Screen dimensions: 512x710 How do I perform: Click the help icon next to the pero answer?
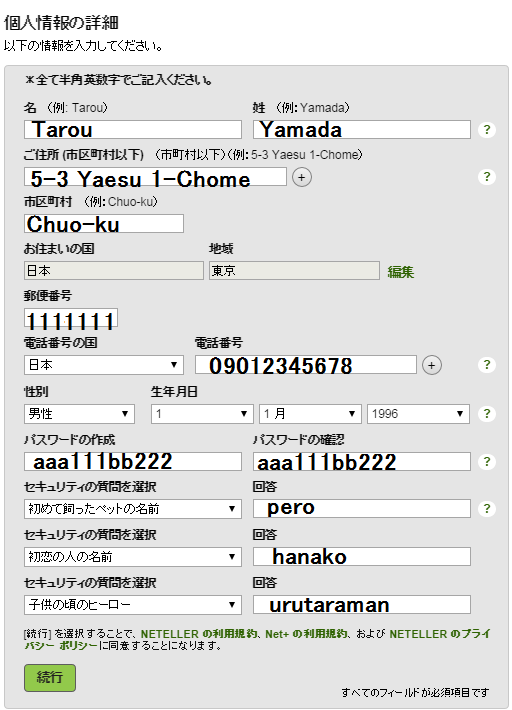[487, 509]
